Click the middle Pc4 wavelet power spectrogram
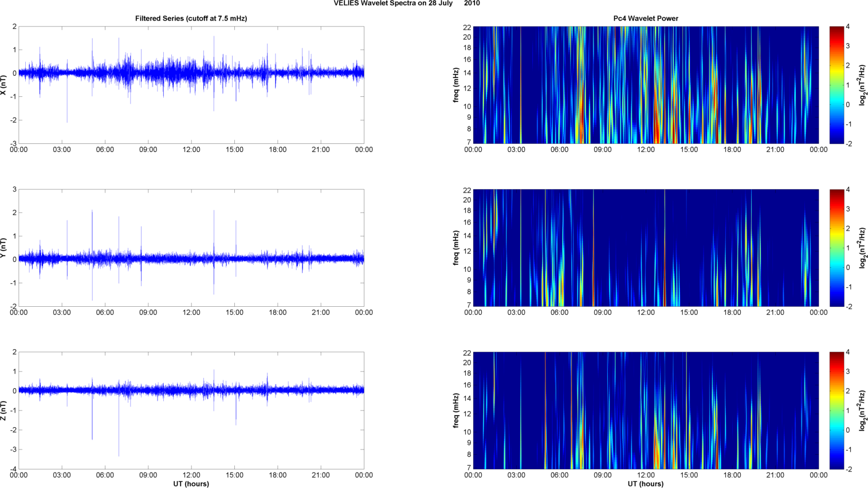 click(x=645, y=248)
